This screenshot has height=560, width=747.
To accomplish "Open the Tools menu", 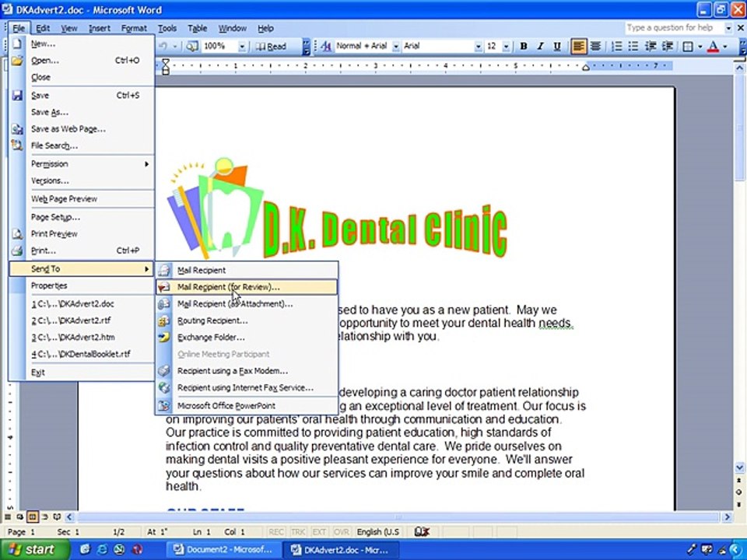I will (167, 28).
